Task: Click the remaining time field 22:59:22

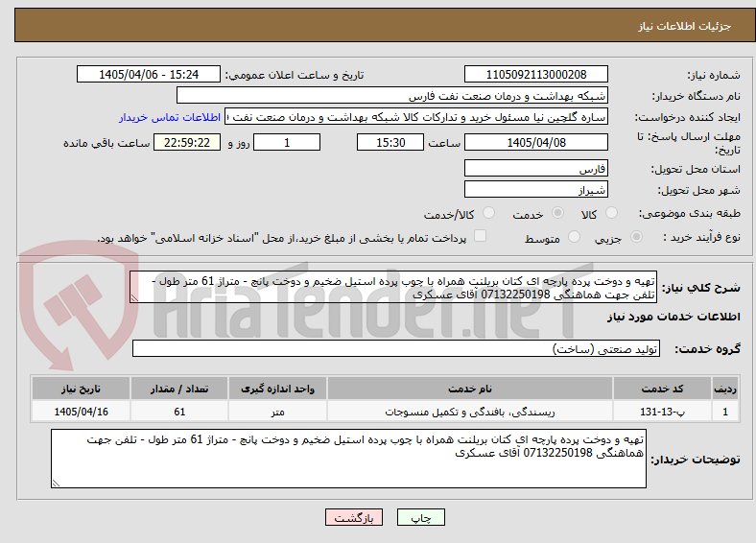Action: [x=187, y=142]
